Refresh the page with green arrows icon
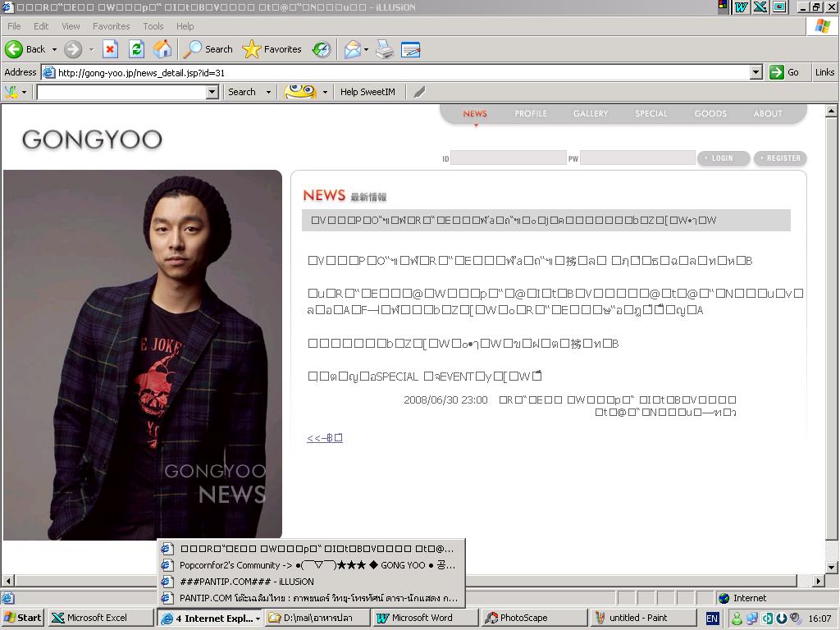 click(137, 49)
